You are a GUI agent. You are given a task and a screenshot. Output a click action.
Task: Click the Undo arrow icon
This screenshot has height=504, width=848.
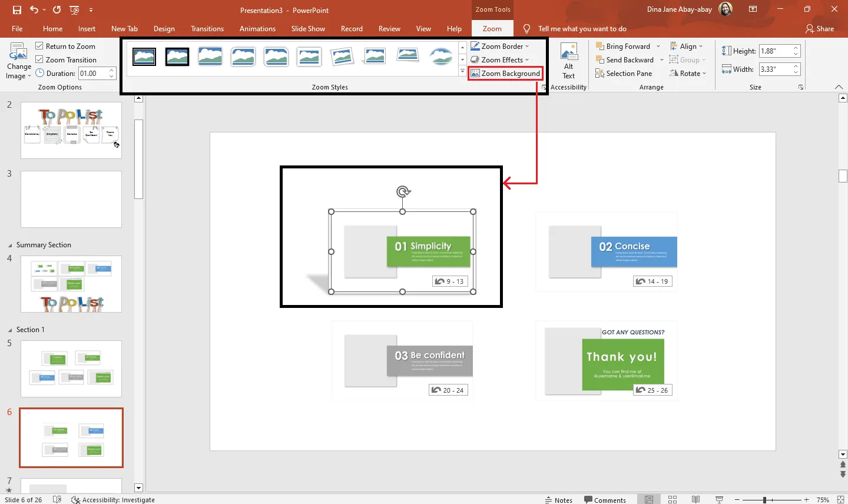(34, 10)
